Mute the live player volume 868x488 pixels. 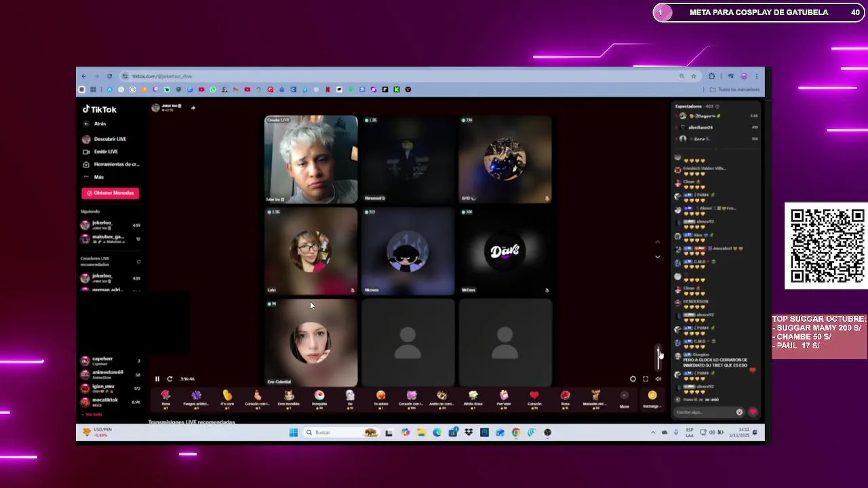tap(658, 379)
